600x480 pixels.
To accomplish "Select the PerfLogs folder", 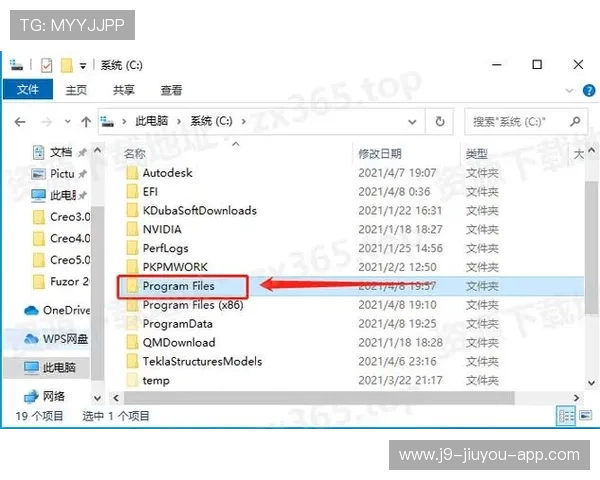I will click(x=165, y=248).
